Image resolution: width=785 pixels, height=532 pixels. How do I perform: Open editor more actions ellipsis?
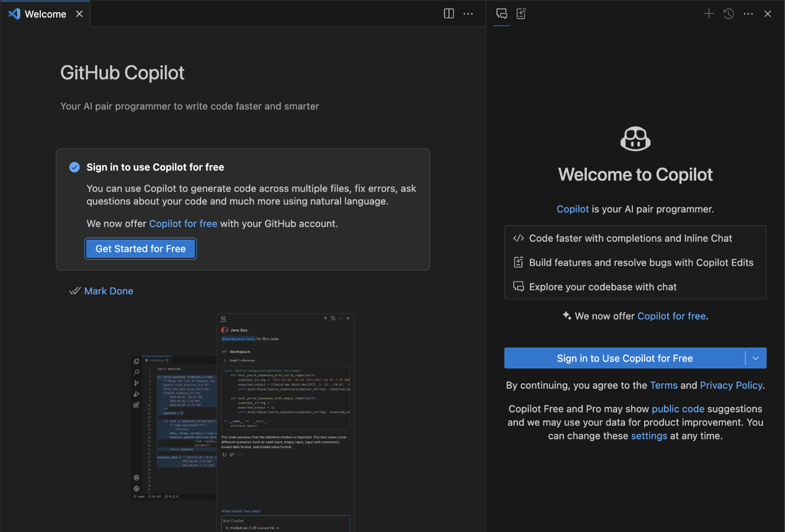[468, 14]
